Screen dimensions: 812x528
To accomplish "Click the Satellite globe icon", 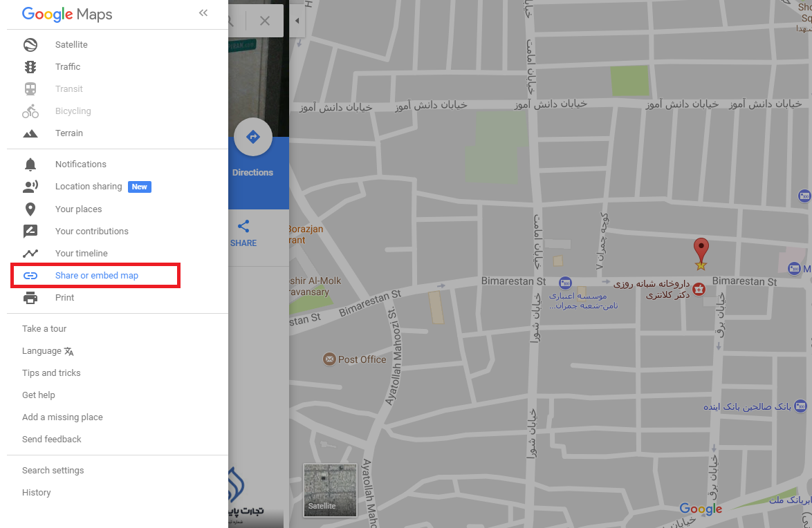I will pos(30,44).
